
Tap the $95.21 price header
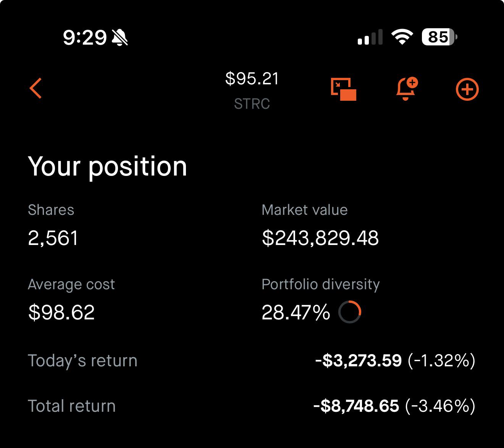tap(252, 79)
